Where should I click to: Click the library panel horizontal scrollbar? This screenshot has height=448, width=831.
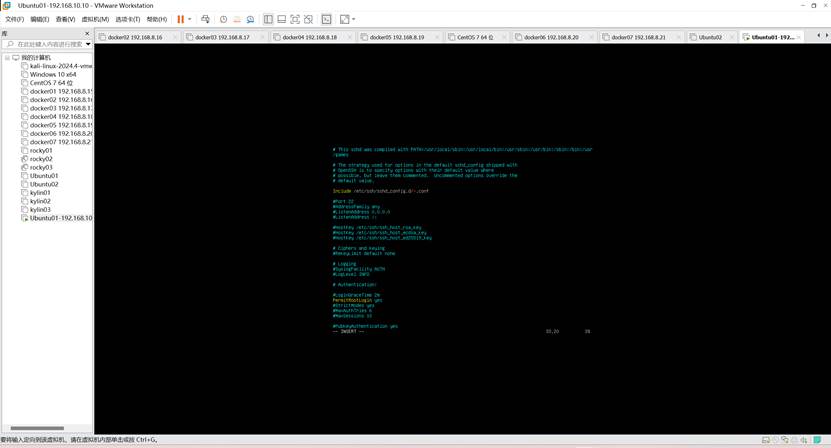pos(37,428)
